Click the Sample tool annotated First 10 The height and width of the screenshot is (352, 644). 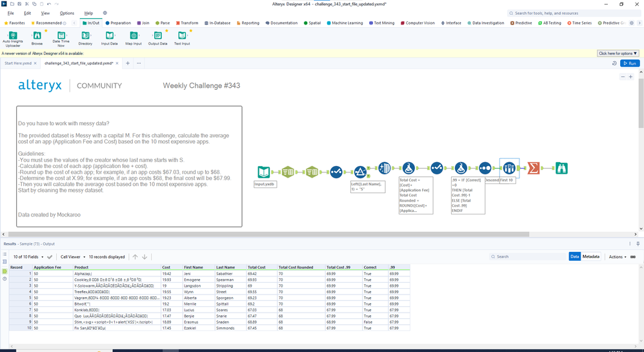point(509,168)
